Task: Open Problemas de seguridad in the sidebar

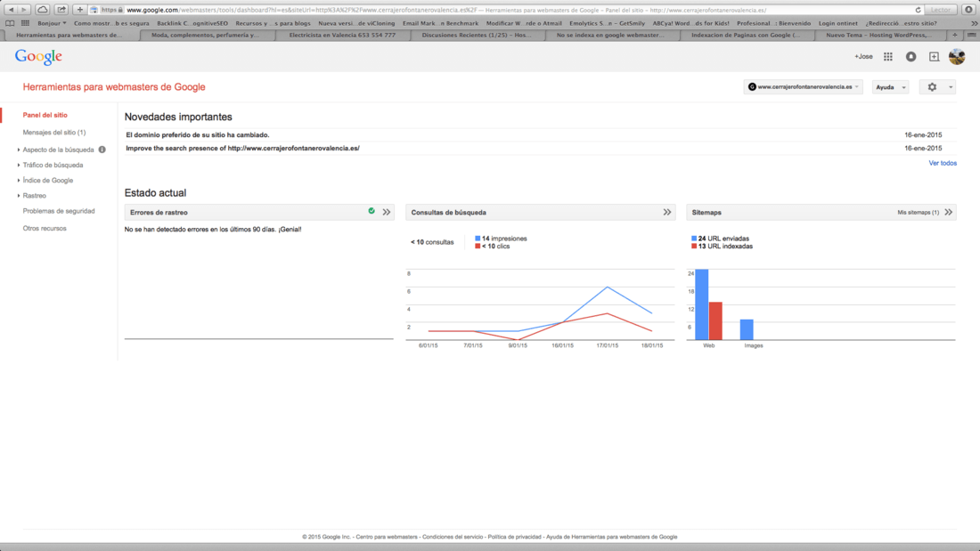Action: pyautogui.click(x=59, y=211)
